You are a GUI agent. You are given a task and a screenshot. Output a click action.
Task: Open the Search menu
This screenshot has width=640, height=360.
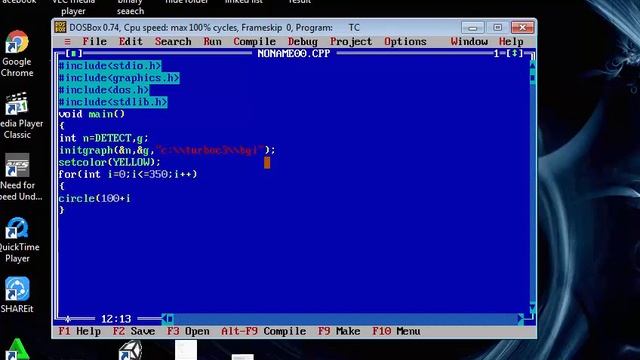pyautogui.click(x=173, y=42)
